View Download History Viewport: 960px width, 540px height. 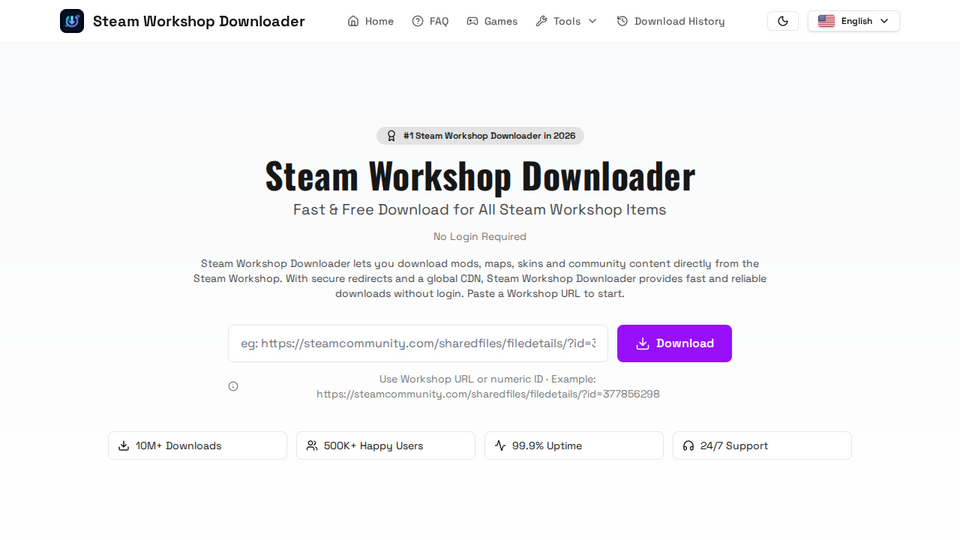(670, 21)
